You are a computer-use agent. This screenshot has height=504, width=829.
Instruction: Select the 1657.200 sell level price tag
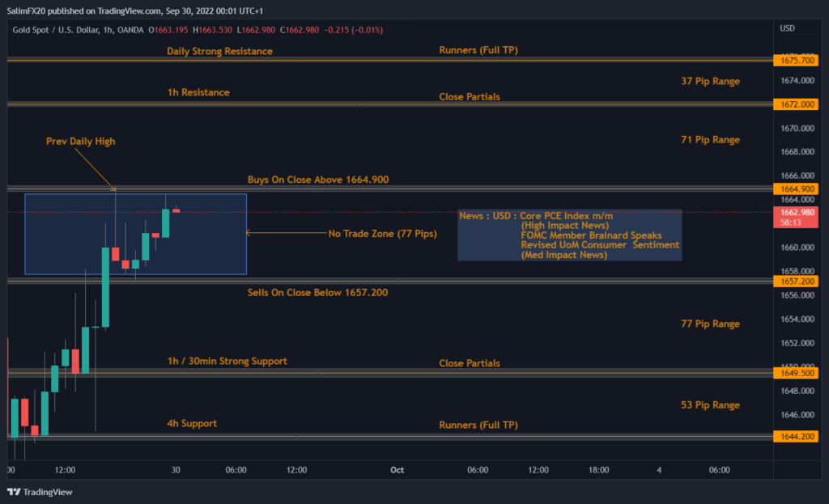point(797,281)
